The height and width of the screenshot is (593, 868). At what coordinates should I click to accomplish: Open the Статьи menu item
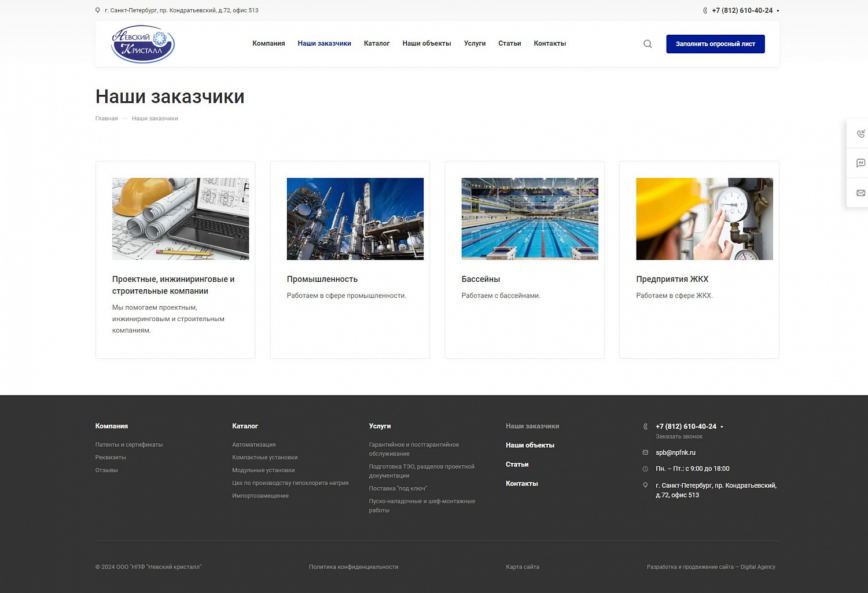point(509,43)
